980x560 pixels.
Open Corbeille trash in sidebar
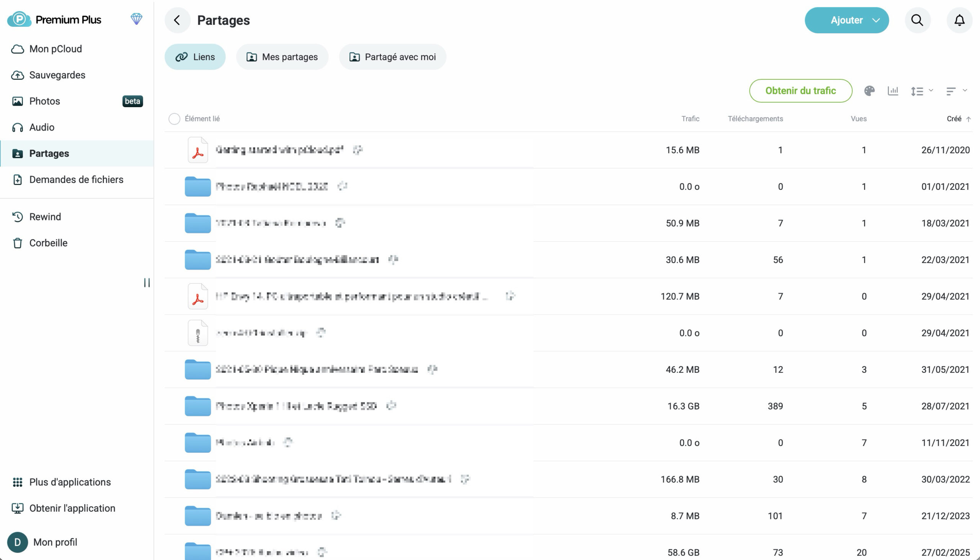(48, 243)
